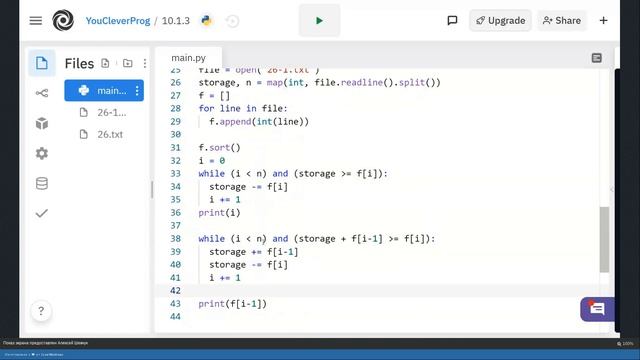Open the Database sidebar icon

(42, 183)
